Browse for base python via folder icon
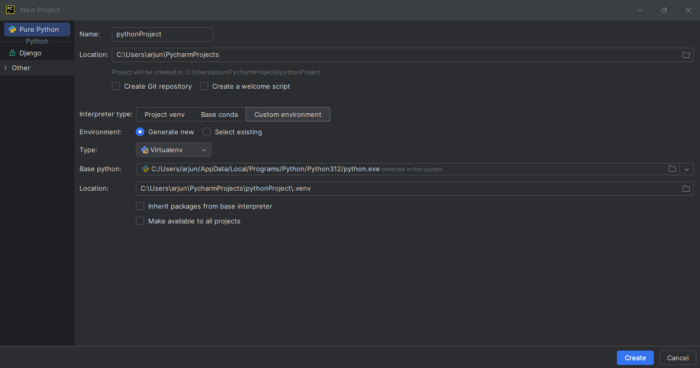Image resolution: width=700 pixels, height=368 pixels. click(x=672, y=169)
